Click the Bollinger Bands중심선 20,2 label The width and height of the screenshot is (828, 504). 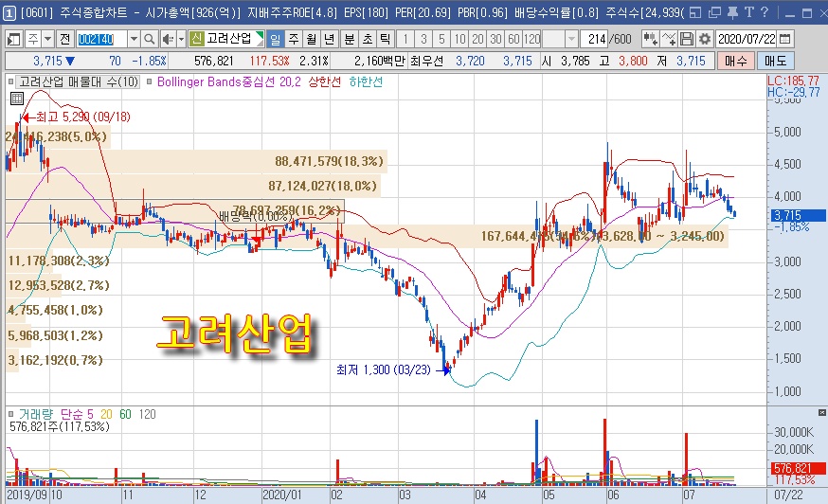coord(228,81)
